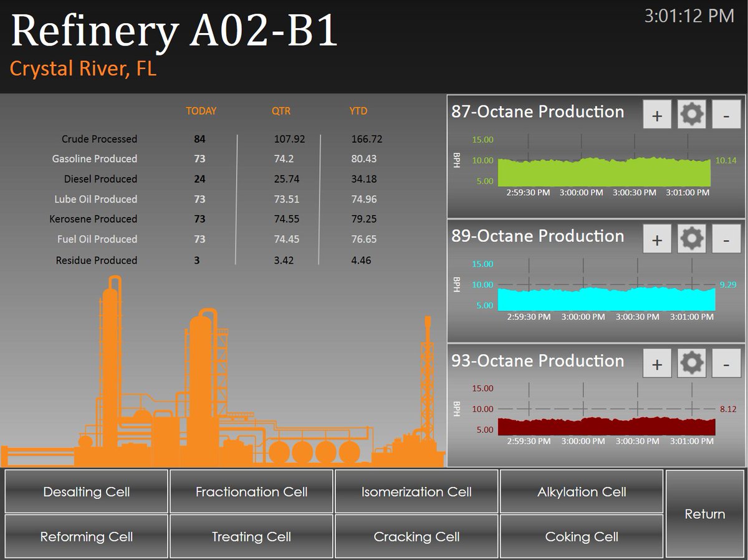
Task: Click the plus button on 87-Octane Production
Action: (656, 115)
